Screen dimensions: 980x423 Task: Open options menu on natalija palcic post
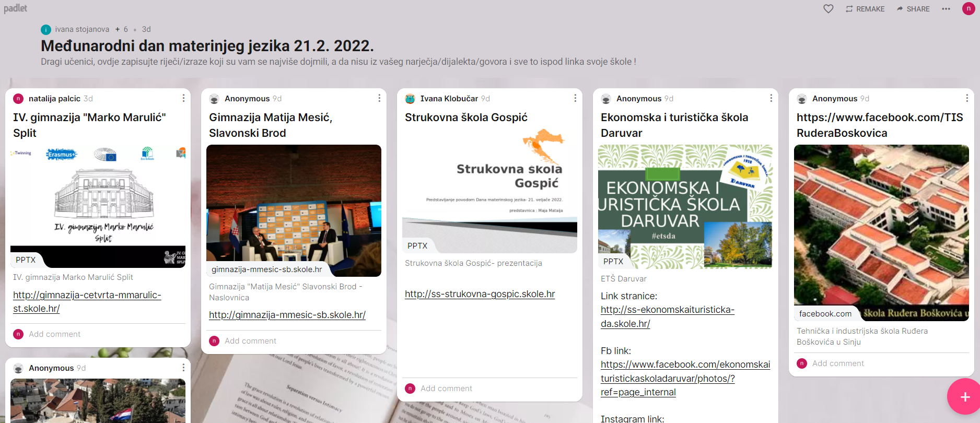[183, 98]
